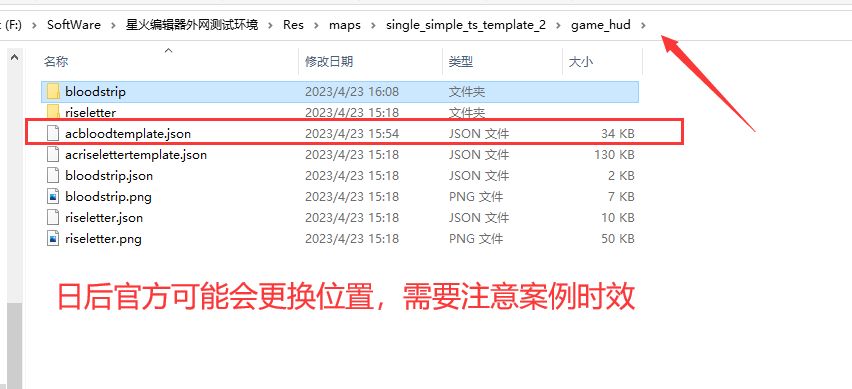Click PNG 文件 type of riseletter.png
This screenshot has height=389, width=852.
coord(476,239)
